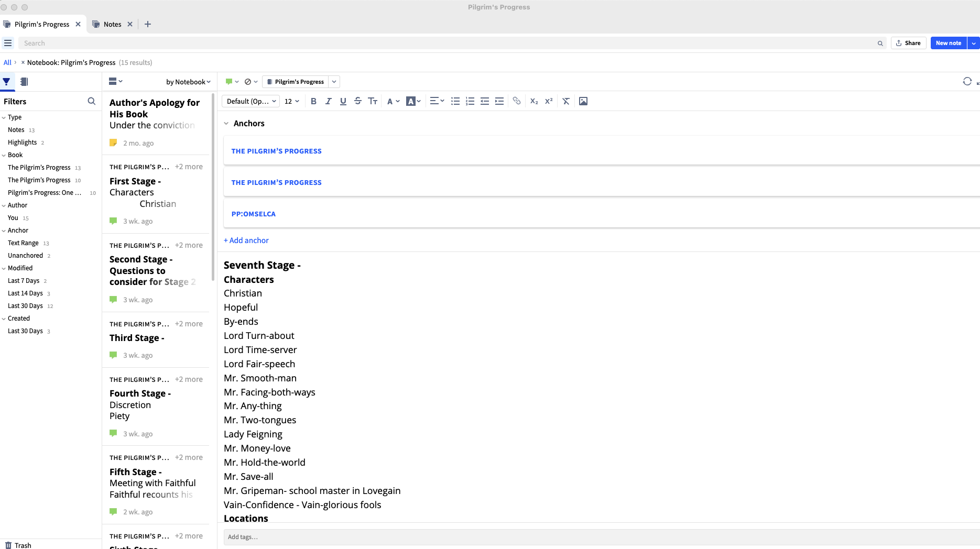
Task: Open the font size dropdown
Action: [x=292, y=101]
